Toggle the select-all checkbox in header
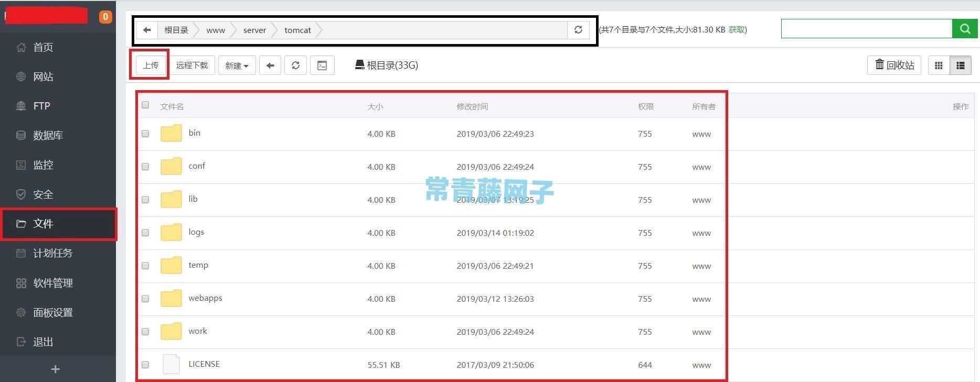Image resolution: width=980 pixels, height=382 pixels. [x=145, y=105]
